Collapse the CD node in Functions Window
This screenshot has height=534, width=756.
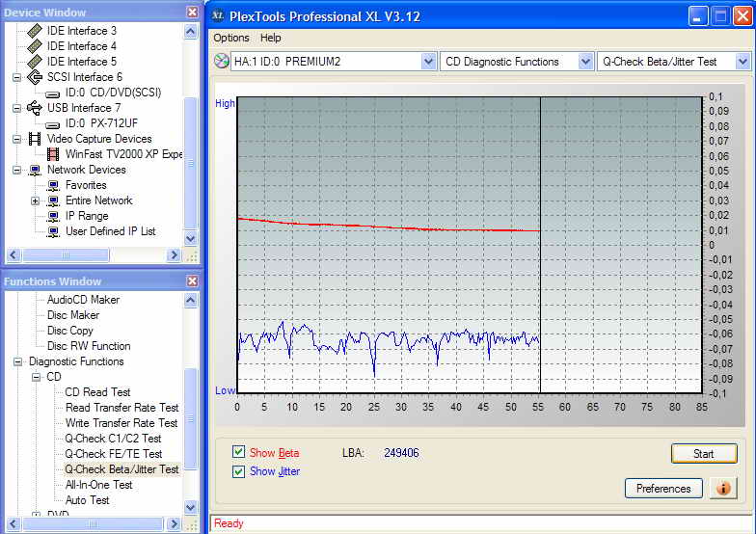tap(36, 377)
